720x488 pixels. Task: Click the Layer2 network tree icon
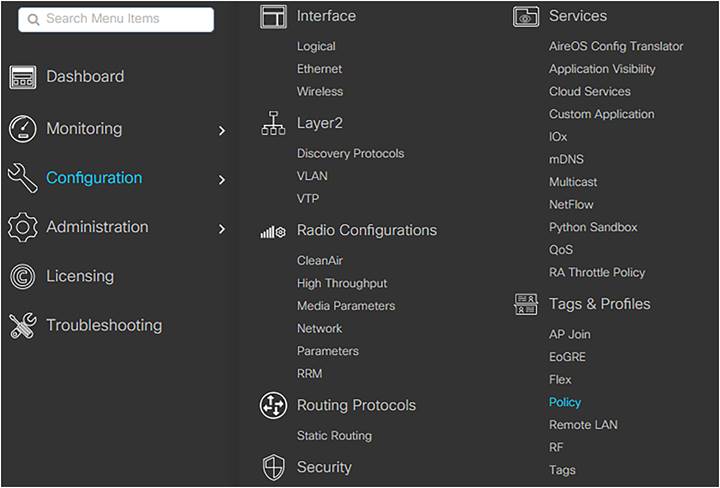(x=273, y=123)
